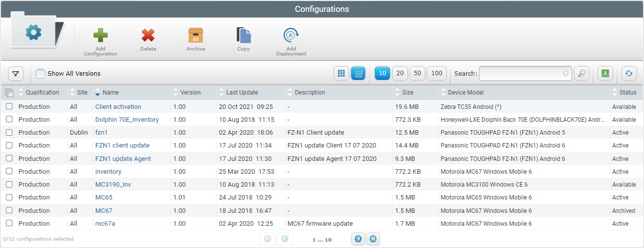This screenshot has height=248, width=644.
Task: Click the 'MC67 firmware update' description cell
Action: 320,223
